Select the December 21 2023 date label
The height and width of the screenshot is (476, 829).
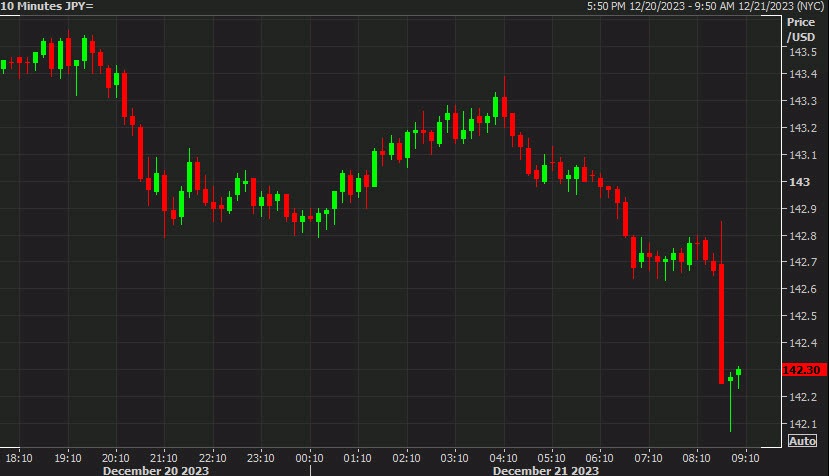pos(546,470)
